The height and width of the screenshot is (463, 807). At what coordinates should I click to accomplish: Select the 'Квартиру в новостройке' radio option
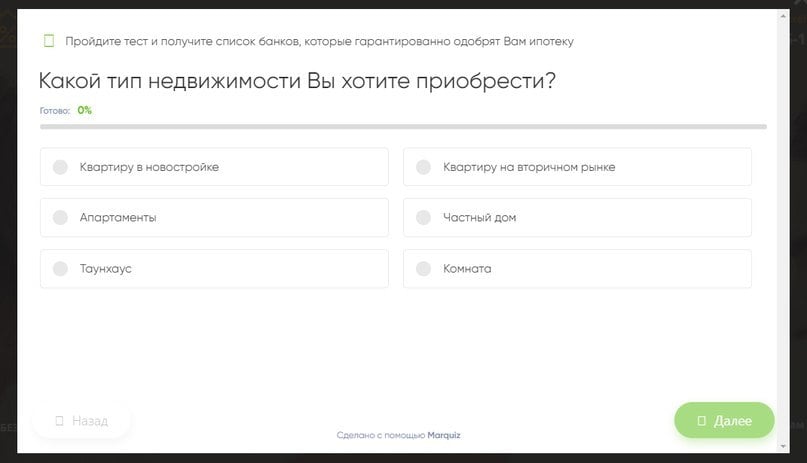60,167
